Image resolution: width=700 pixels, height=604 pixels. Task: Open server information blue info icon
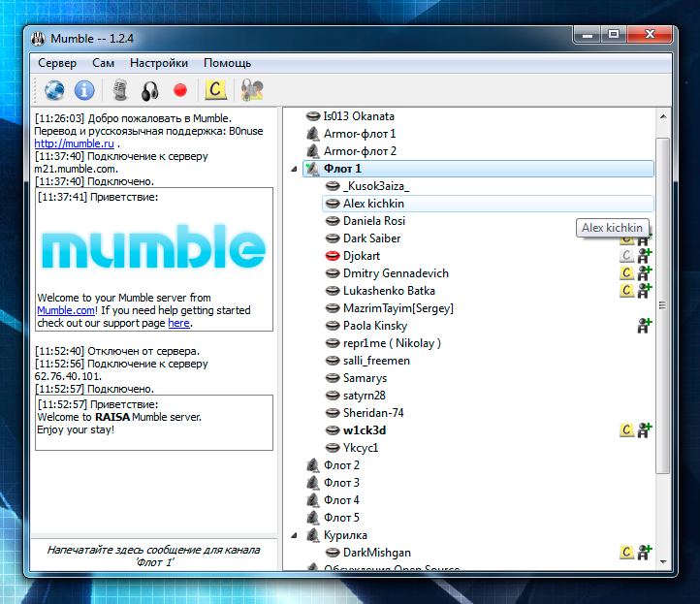coord(84,90)
